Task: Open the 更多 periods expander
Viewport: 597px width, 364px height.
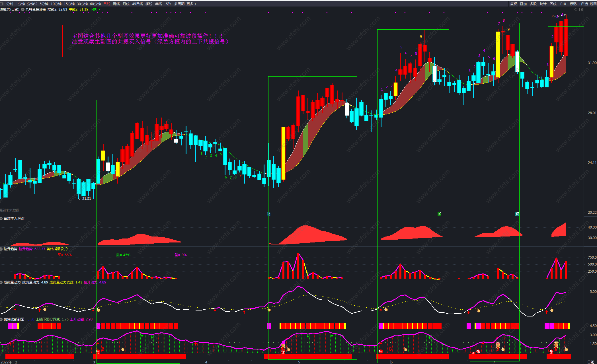Action: click(191, 4)
